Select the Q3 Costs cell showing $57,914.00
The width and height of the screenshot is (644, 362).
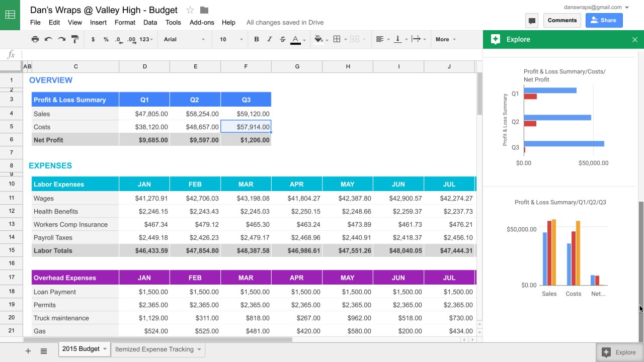coord(246,127)
